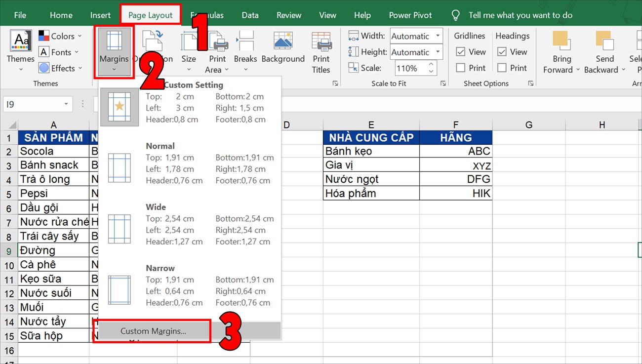Click the Print Area command
The image size is (642, 364).
(217, 52)
